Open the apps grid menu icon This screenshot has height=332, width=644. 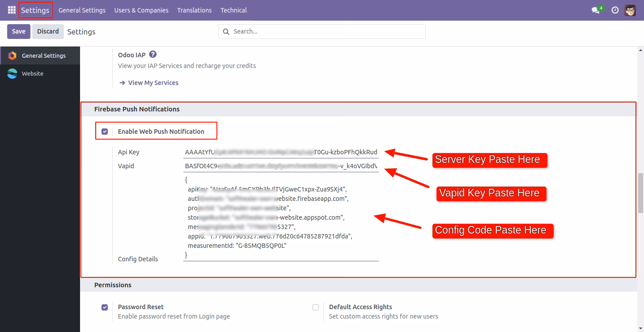click(x=12, y=10)
